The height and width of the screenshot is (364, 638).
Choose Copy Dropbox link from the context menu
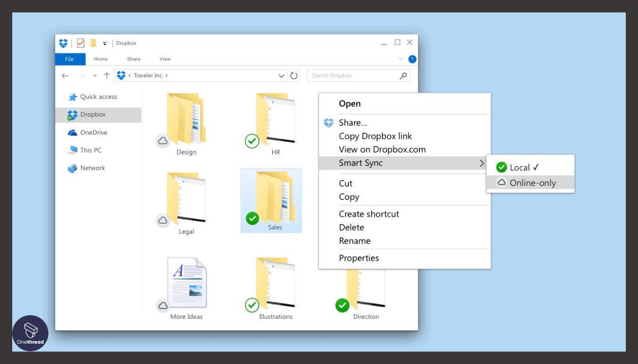tap(375, 136)
